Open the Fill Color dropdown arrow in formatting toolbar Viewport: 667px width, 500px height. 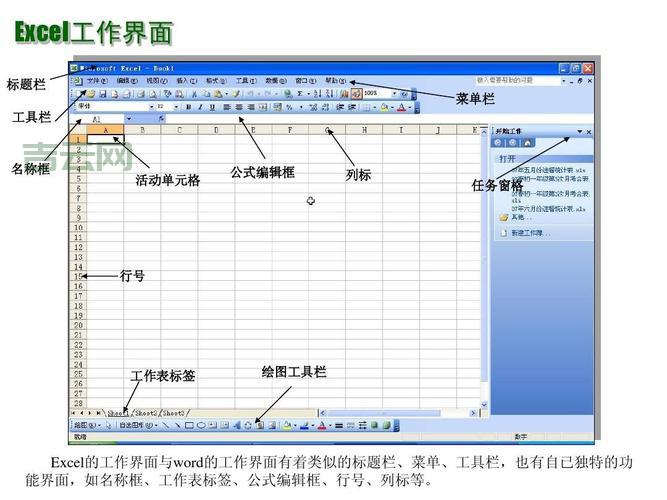(x=392, y=107)
